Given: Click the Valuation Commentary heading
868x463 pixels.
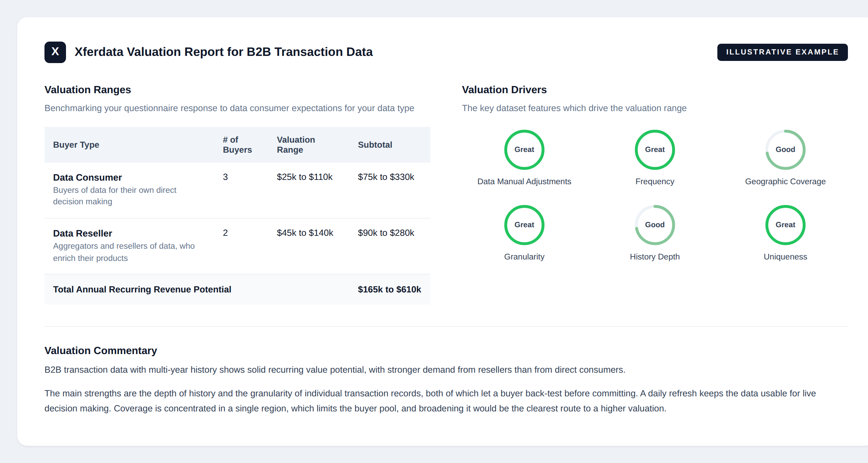Looking at the screenshot, I should click(101, 350).
